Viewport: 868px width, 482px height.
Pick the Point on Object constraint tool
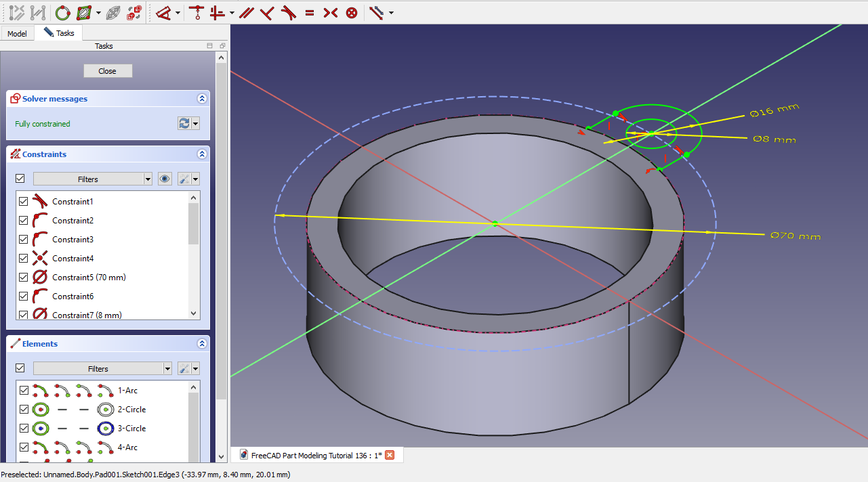[x=197, y=12]
